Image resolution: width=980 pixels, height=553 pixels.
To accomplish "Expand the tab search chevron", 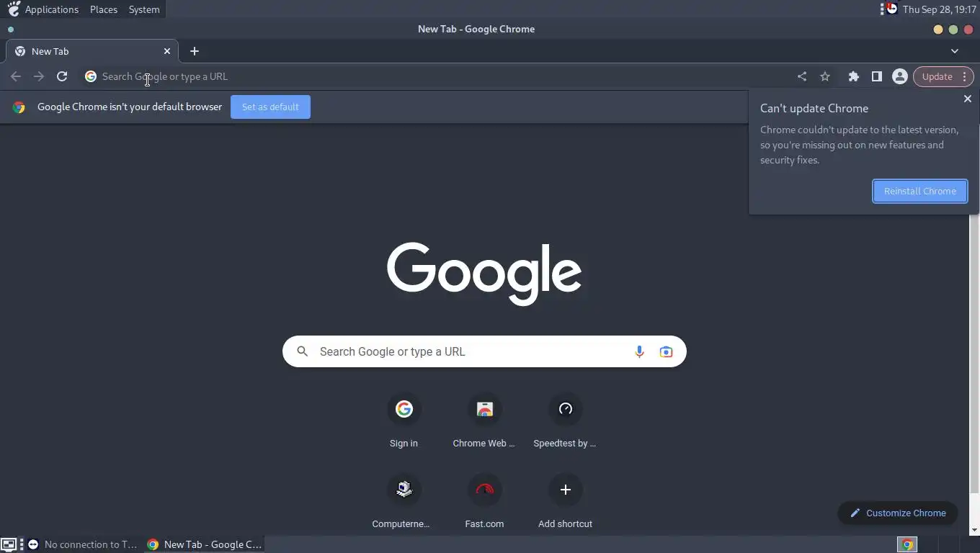I will point(955,51).
